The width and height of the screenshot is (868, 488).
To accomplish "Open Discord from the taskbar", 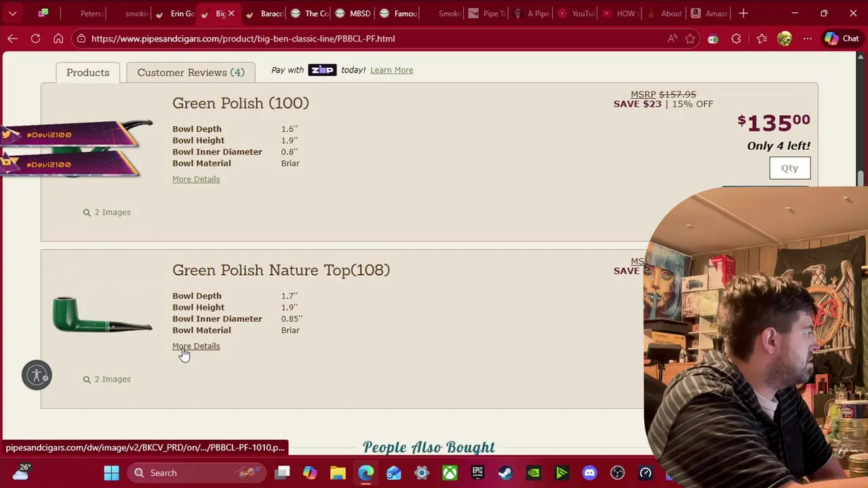I will [x=589, y=473].
